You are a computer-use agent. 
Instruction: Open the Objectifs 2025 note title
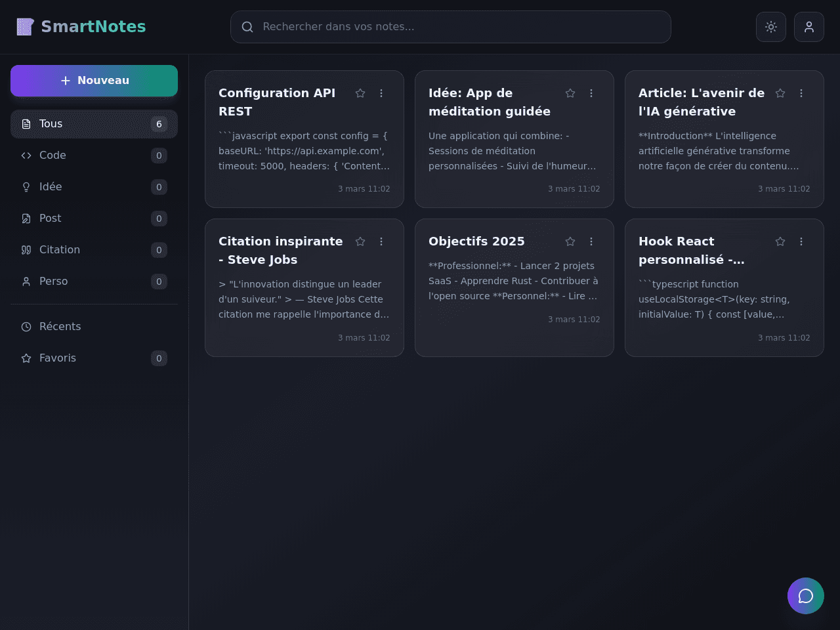(476, 241)
